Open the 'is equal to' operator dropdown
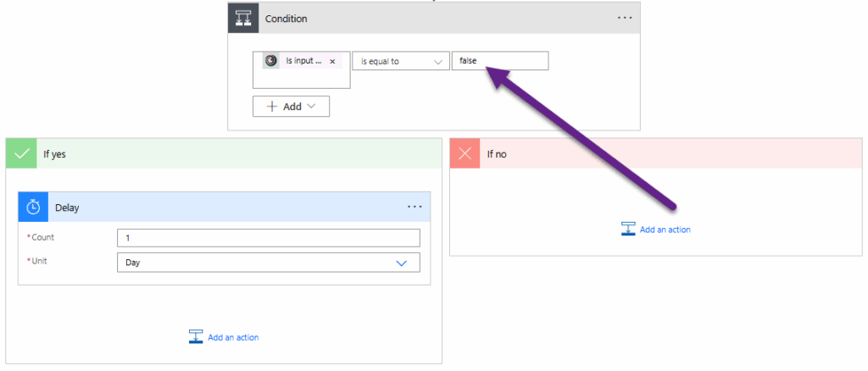Image resolution: width=868 pixels, height=371 pixels. 401,61
